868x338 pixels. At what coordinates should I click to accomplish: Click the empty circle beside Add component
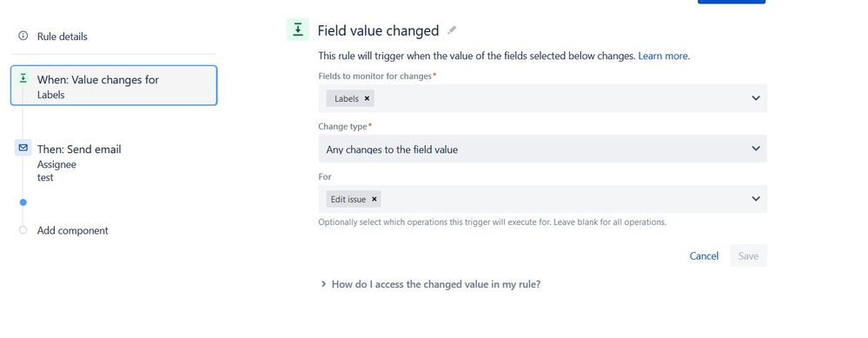pos(23,230)
